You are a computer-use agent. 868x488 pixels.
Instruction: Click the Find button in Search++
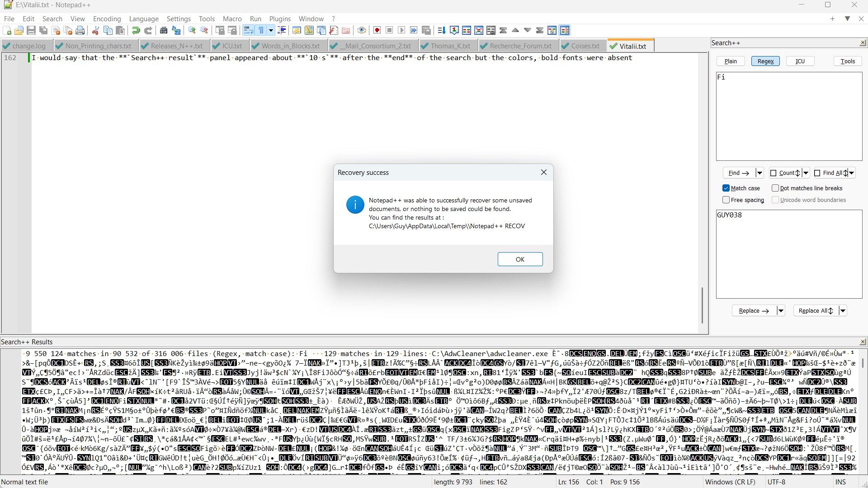739,173
